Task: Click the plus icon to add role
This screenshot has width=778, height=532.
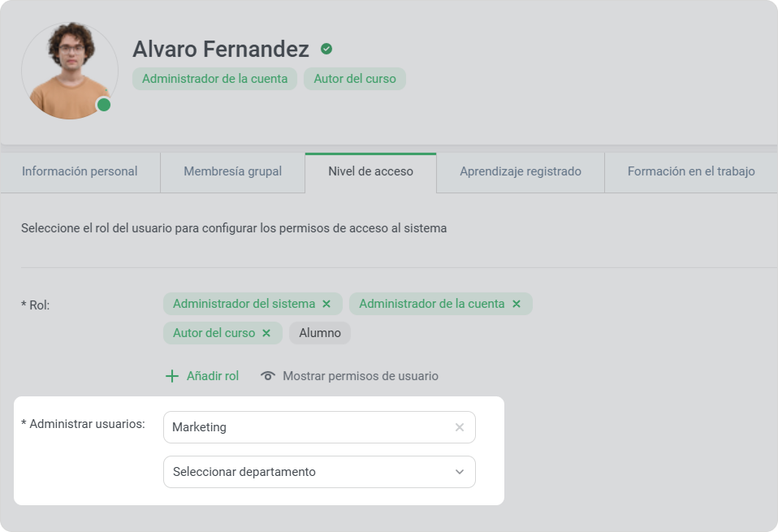Action: point(171,376)
